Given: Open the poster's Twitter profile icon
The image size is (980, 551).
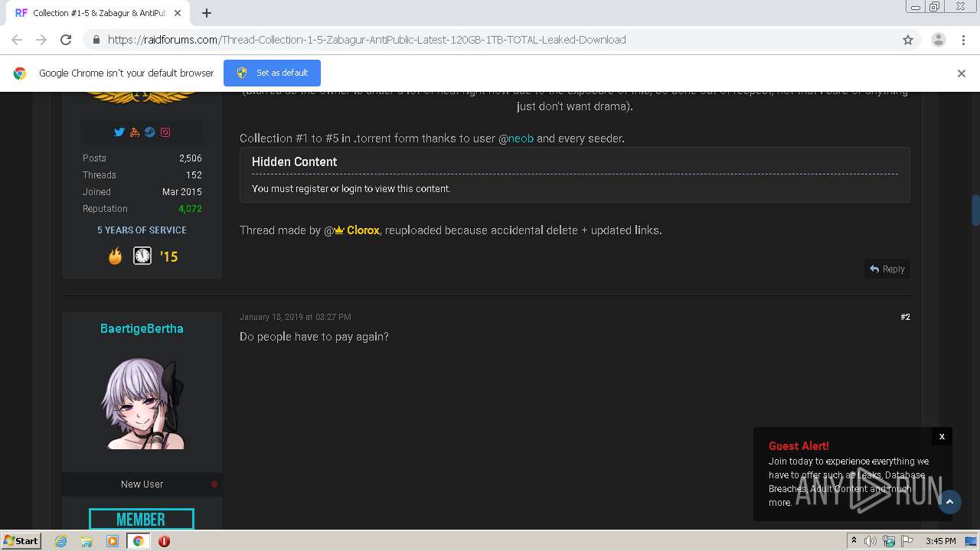Looking at the screenshot, I should [x=119, y=132].
